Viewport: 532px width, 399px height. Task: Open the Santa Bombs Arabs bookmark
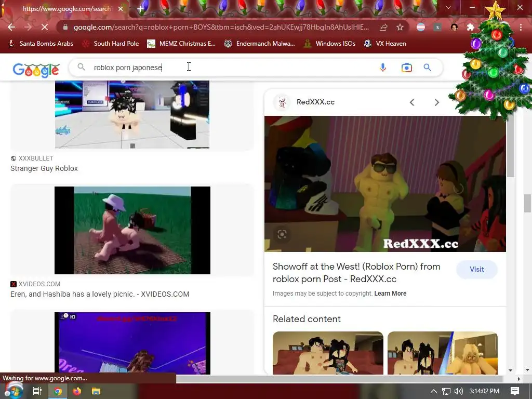pos(41,44)
